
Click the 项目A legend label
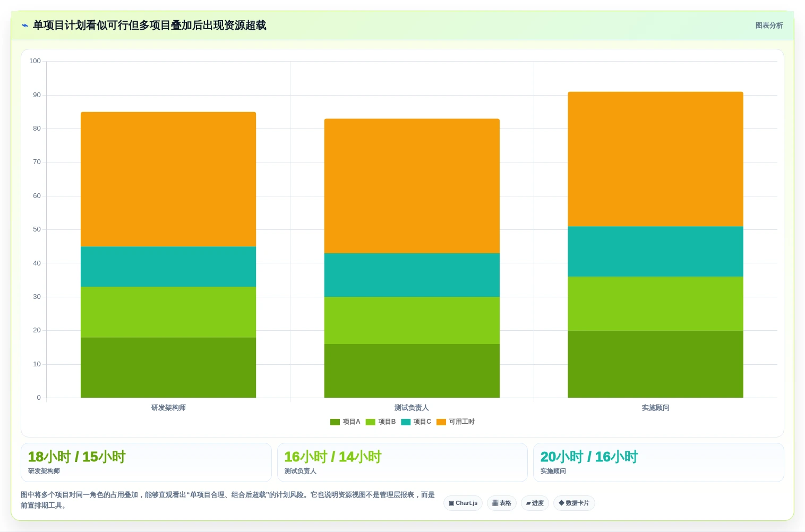point(352,422)
